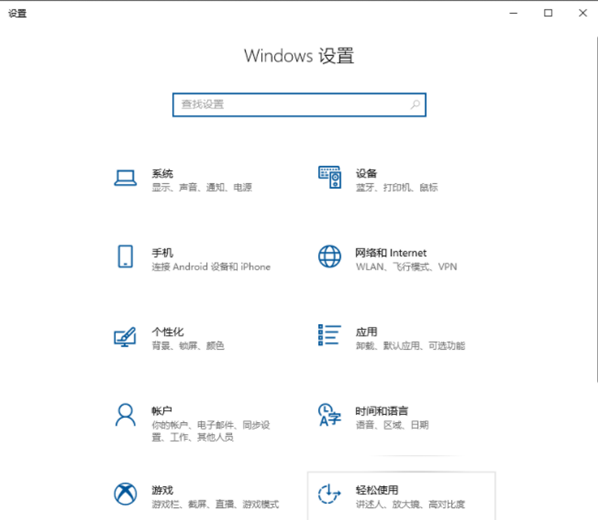The image size is (598, 520).
Task: Open 蓝牙、打印机、鼠标 description link
Action: tap(397, 187)
